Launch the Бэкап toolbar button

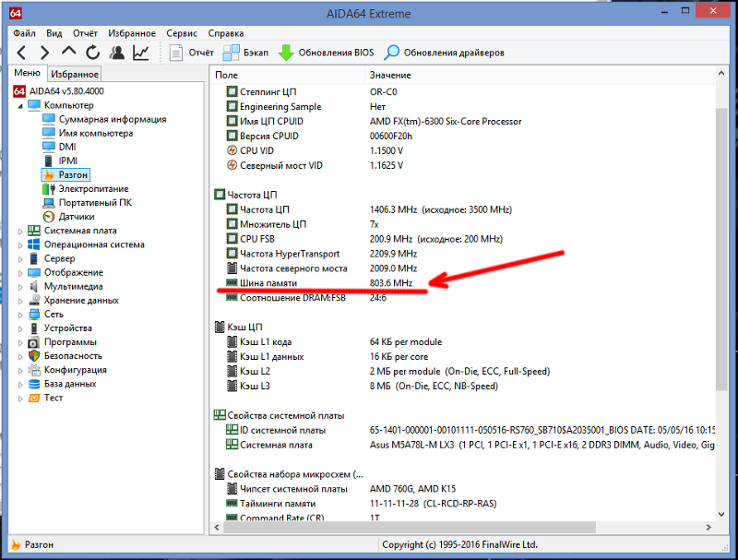point(245,53)
